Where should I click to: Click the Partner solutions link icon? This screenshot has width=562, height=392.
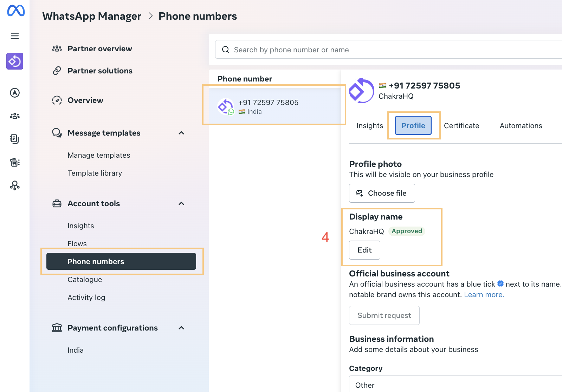pyautogui.click(x=57, y=71)
